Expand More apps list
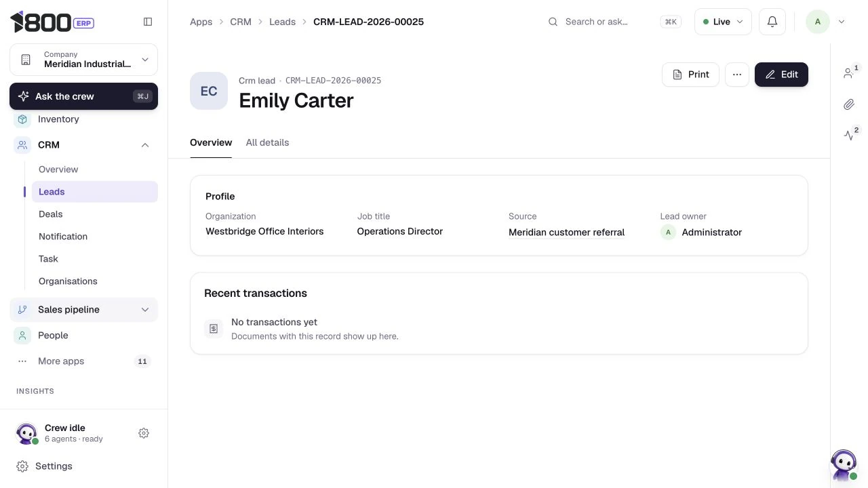868x488 pixels. [84, 361]
